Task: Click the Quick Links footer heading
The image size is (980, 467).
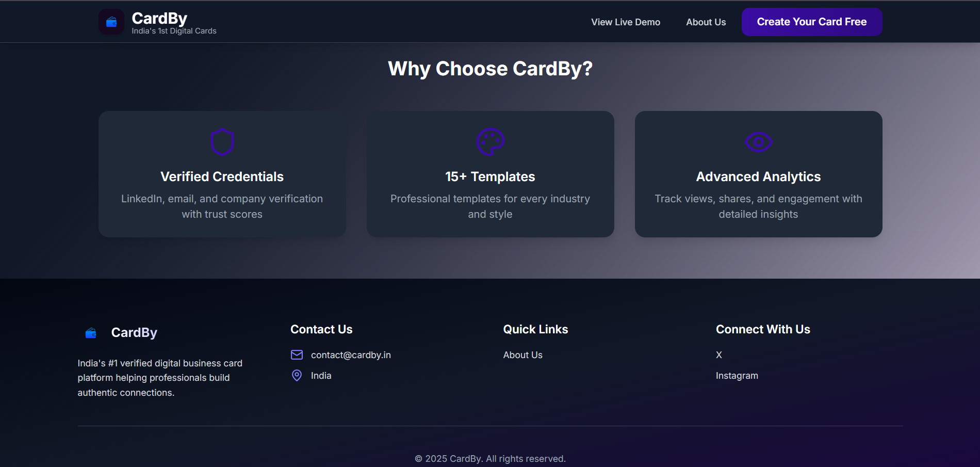Action: pyautogui.click(x=535, y=329)
